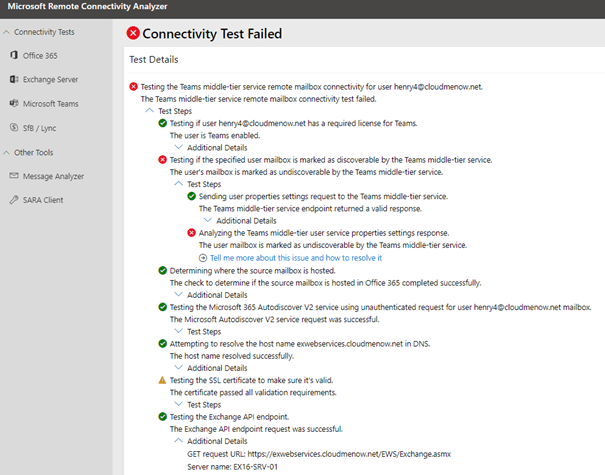The height and width of the screenshot is (475, 605).
Task: Collapse the Other Tools sidebar section
Action: tap(6, 152)
